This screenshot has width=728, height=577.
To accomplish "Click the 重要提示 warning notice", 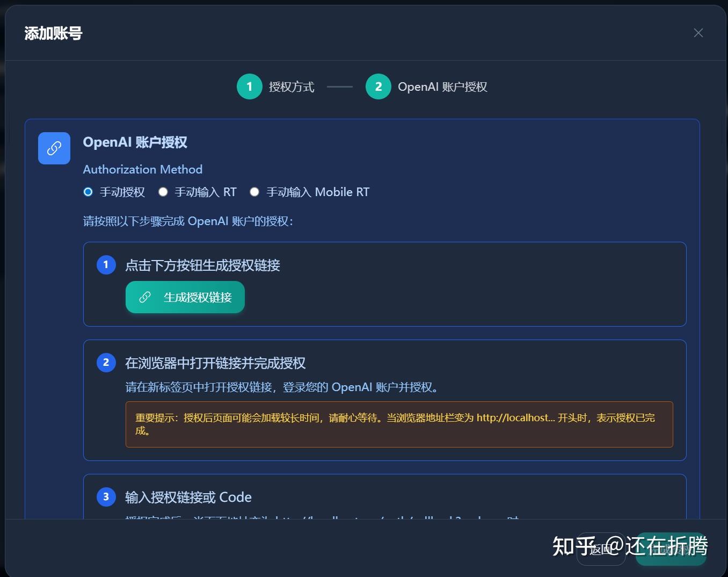I will [399, 424].
